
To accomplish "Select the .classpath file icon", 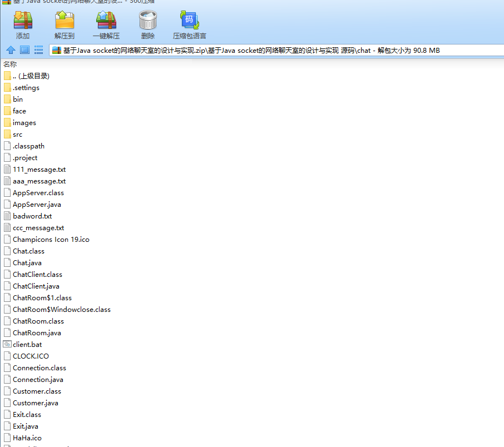I will click(7, 146).
